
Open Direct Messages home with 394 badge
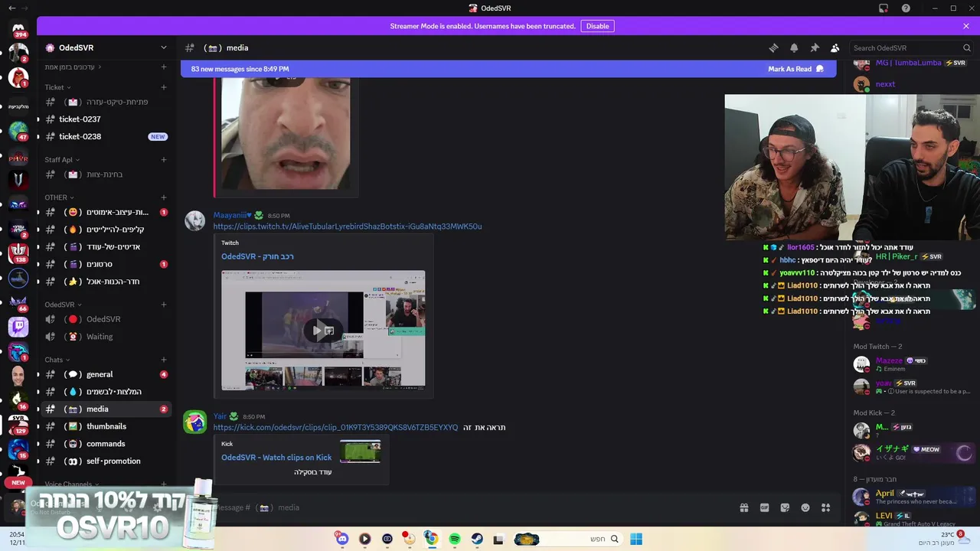click(18, 30)
